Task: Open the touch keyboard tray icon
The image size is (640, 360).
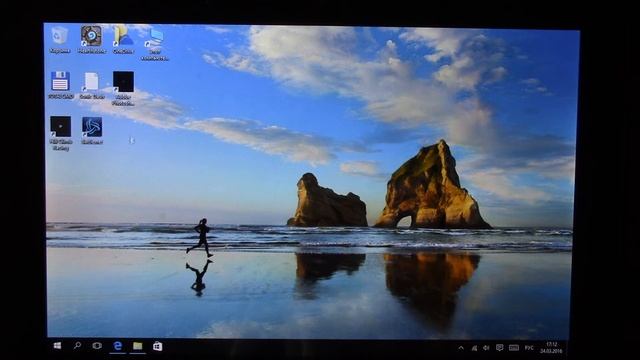Action: (514, 348)
